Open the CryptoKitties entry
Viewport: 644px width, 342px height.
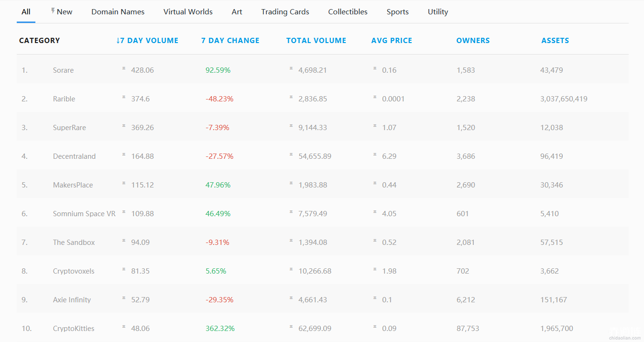tap(74, 329)
